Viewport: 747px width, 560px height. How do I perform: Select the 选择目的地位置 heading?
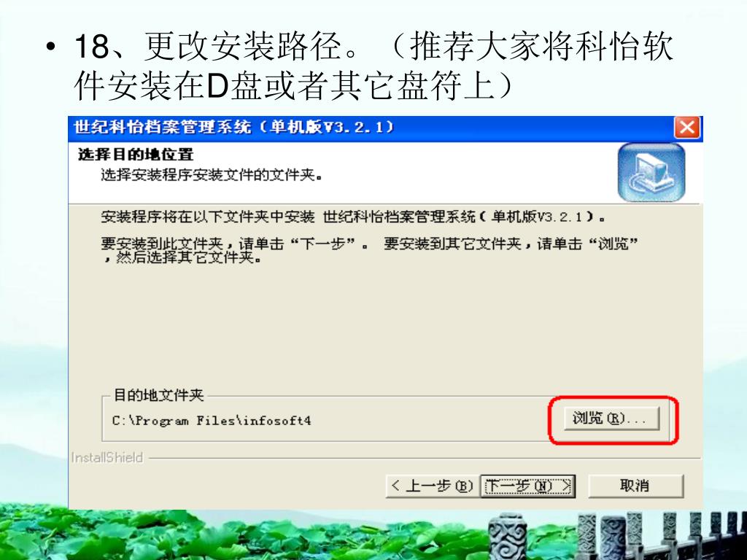point(136,155)
